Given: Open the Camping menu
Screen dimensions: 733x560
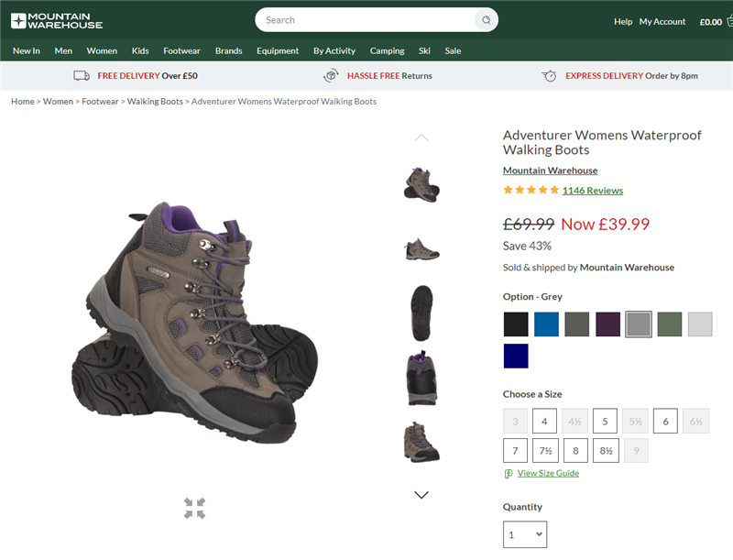Looking at the screenshot, I should click(x=387, y=51).
